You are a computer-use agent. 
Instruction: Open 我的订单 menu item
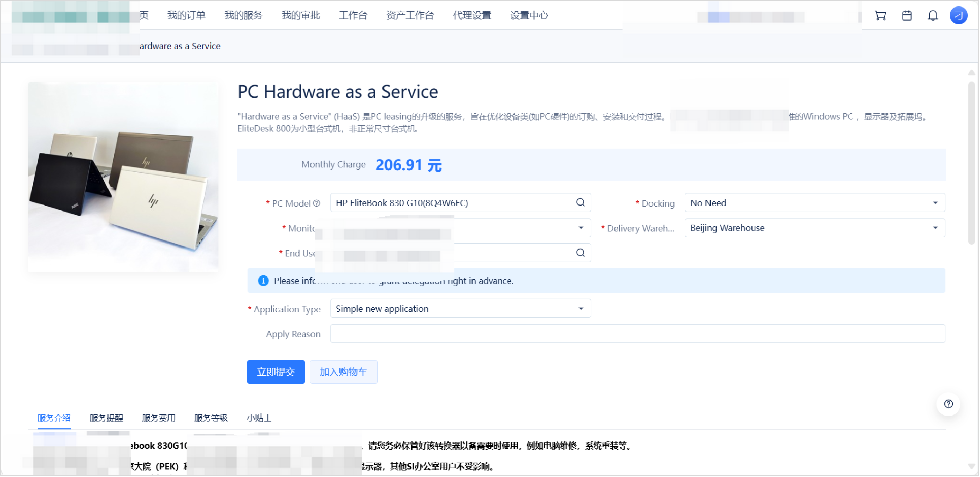(x=186, y=15)
